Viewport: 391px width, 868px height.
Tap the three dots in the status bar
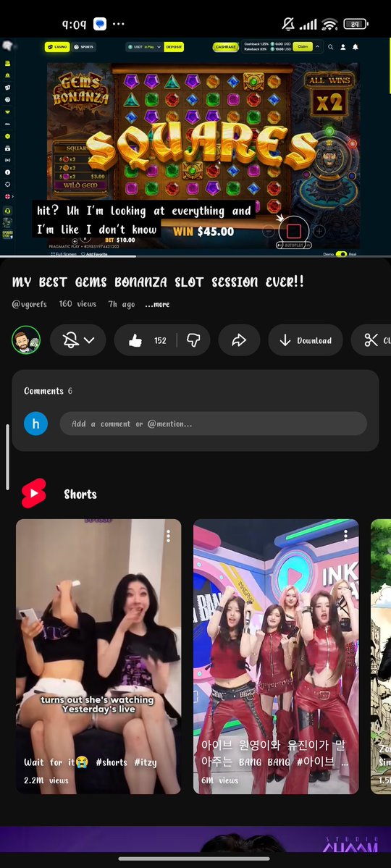click(118, 25)
